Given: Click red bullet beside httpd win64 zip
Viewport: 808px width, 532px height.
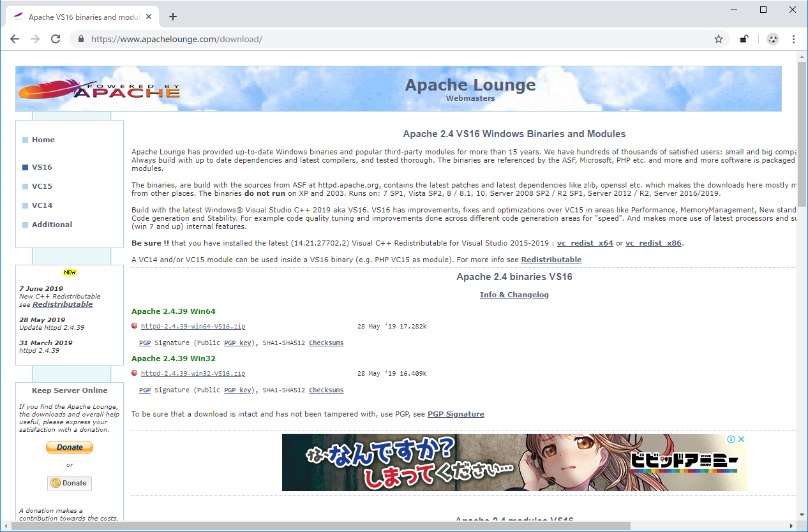Looking at the screenshot, I should point(135,326).
